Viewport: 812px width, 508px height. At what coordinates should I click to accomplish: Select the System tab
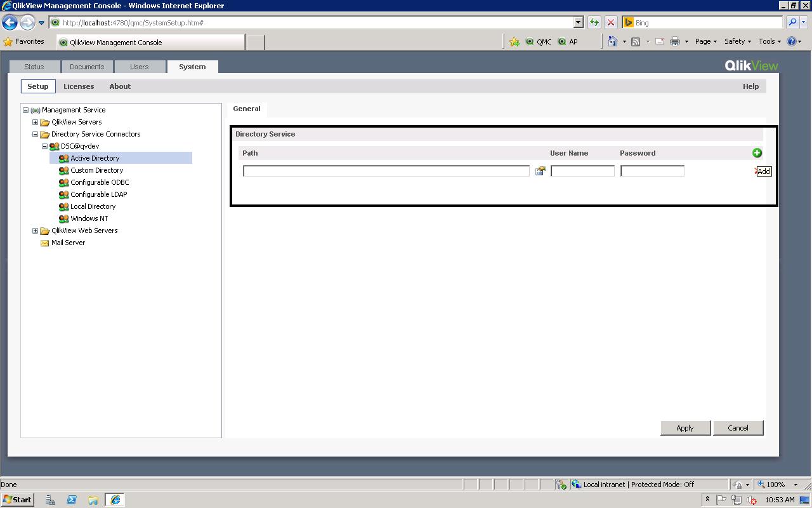click(192, 67)
